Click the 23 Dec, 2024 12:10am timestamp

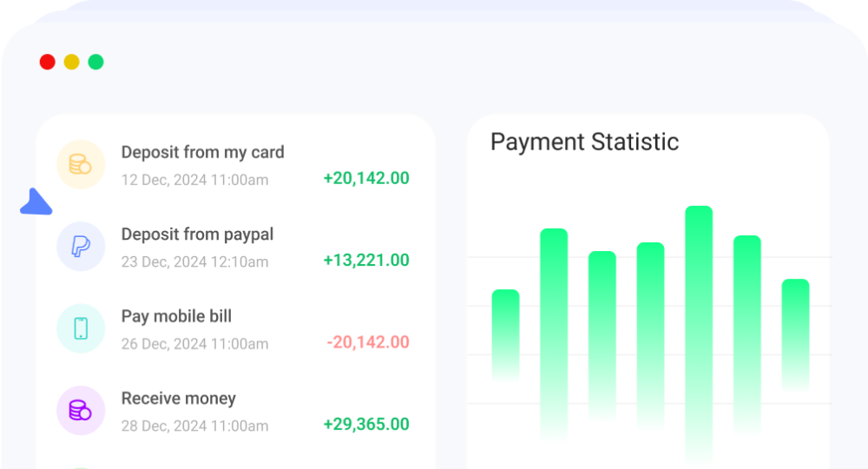pyautogui.click(x=194, y=261)
